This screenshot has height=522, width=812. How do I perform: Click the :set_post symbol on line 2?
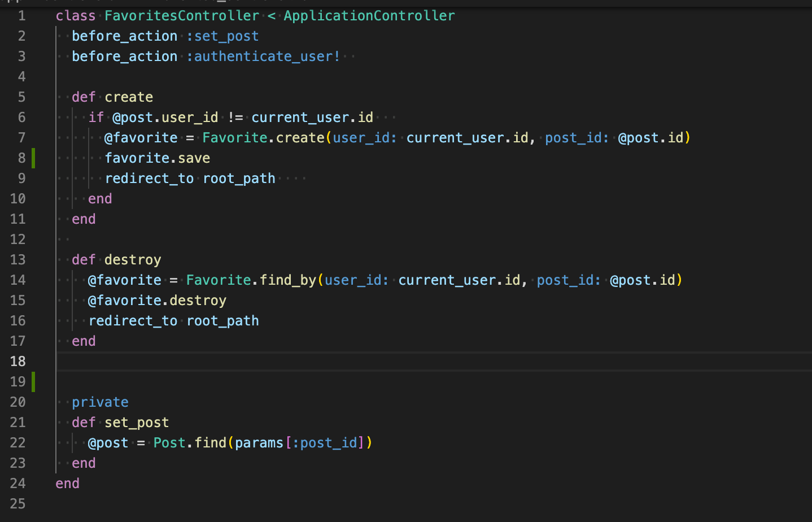click(x=222, y=36)
